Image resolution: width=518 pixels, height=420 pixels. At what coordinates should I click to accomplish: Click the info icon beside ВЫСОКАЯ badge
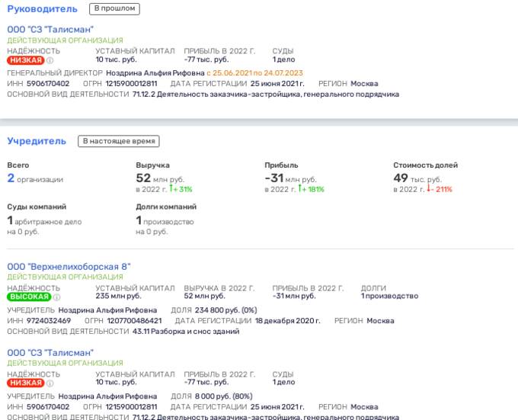pos(56,297)
